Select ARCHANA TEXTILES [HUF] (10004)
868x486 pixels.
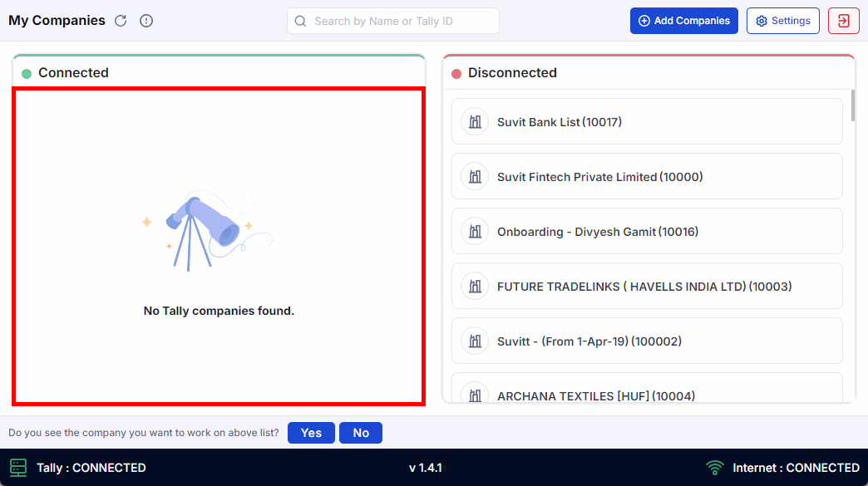[x=647, y=388]
